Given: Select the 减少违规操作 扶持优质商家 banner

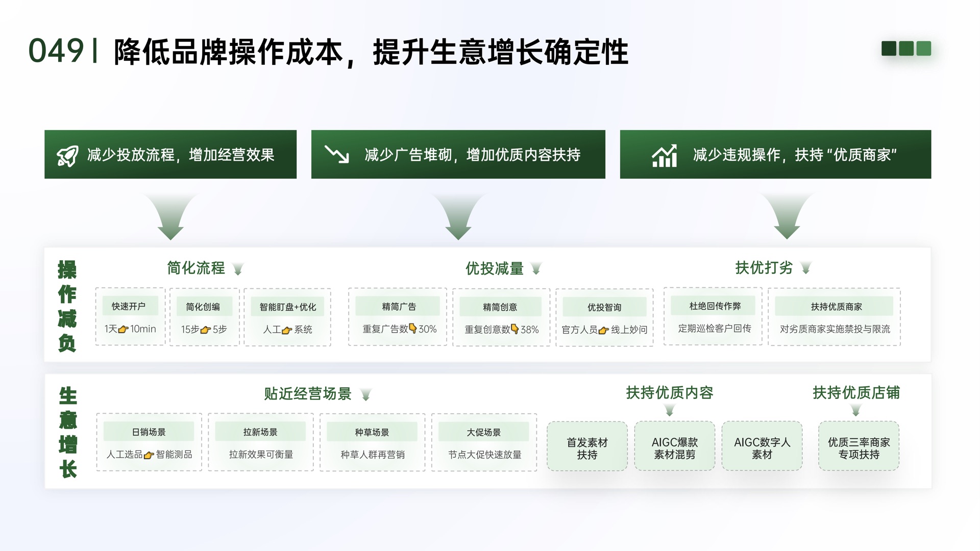Looking at the screenshot, I should point(775,154).
